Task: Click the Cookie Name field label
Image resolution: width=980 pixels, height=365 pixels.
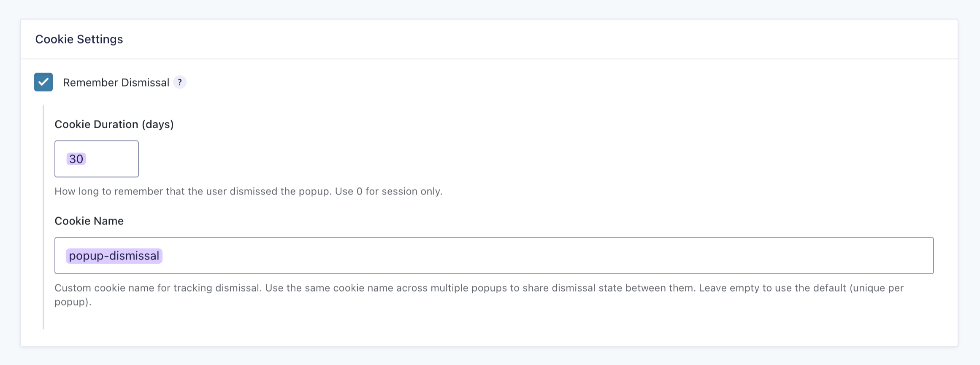Action: pyautogui.click(x=89, y=221)
